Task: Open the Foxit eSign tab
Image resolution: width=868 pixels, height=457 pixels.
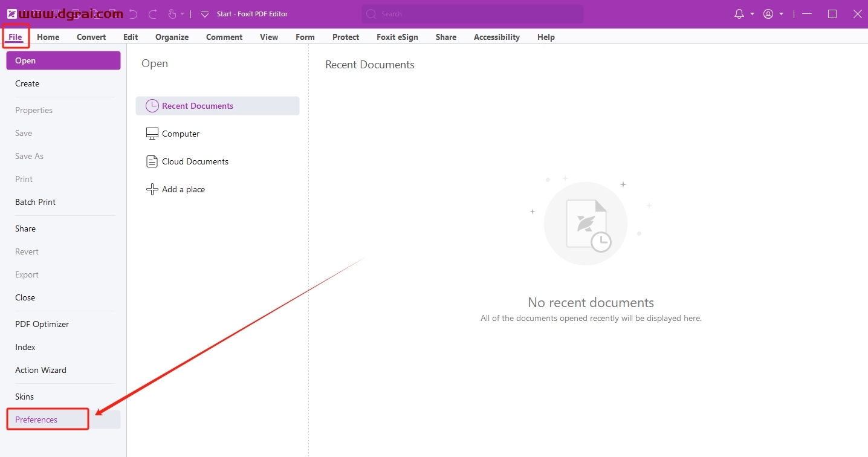Action: click(397, 37)
